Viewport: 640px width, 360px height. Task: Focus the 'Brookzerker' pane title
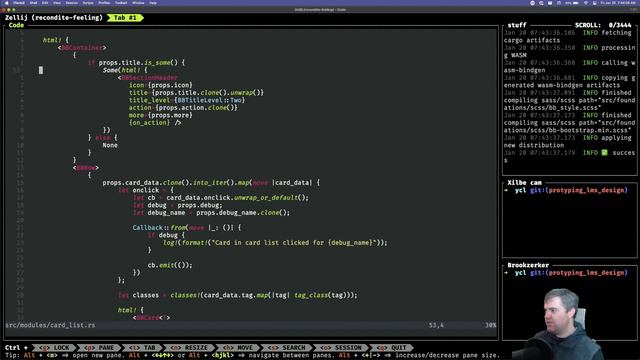click(528, 265)
